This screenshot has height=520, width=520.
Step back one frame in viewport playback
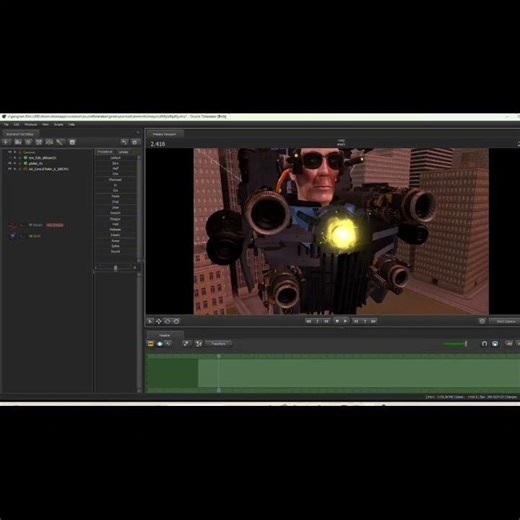pyautogui.click(x=317, y=321)
